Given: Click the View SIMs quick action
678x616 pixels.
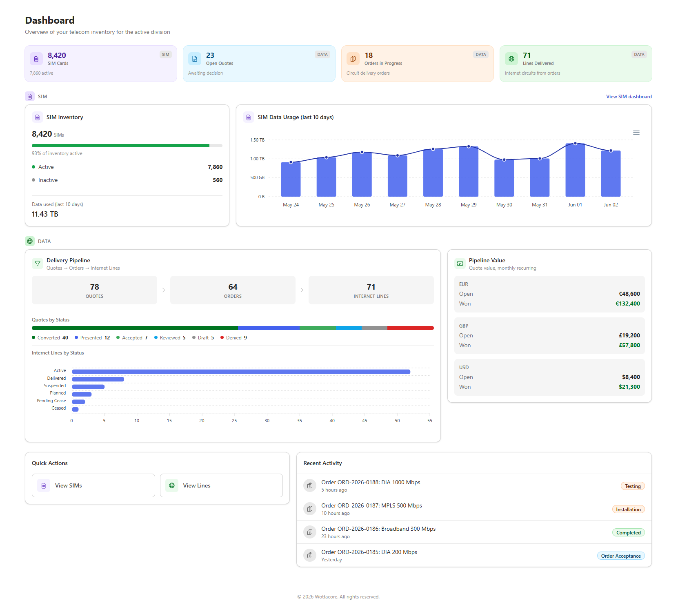Looking at the screenshot, I should coord(93,485).
